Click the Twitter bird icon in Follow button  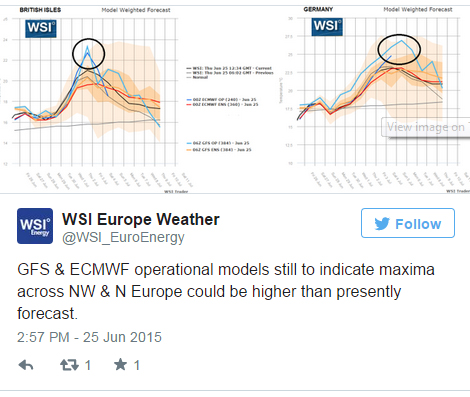coord(382,224)
